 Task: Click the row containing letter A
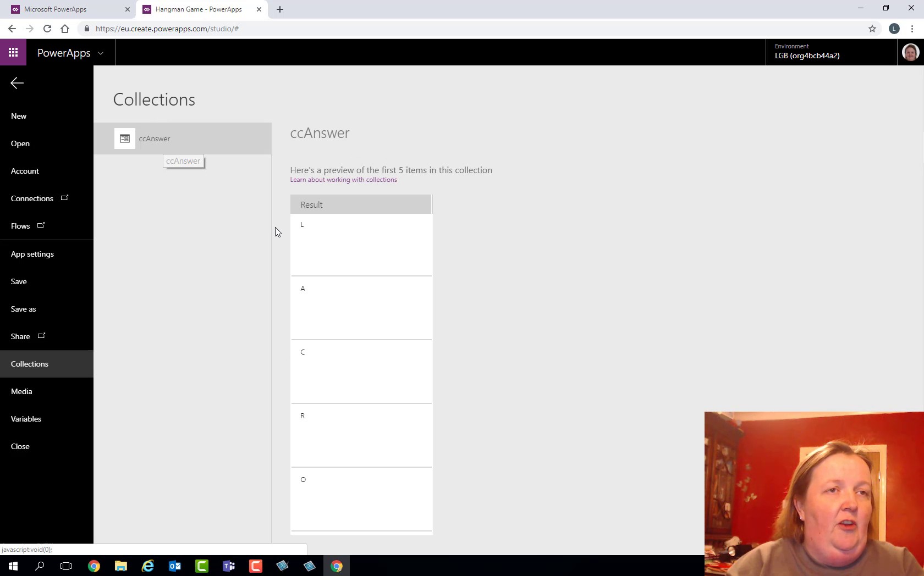point(361,308)
